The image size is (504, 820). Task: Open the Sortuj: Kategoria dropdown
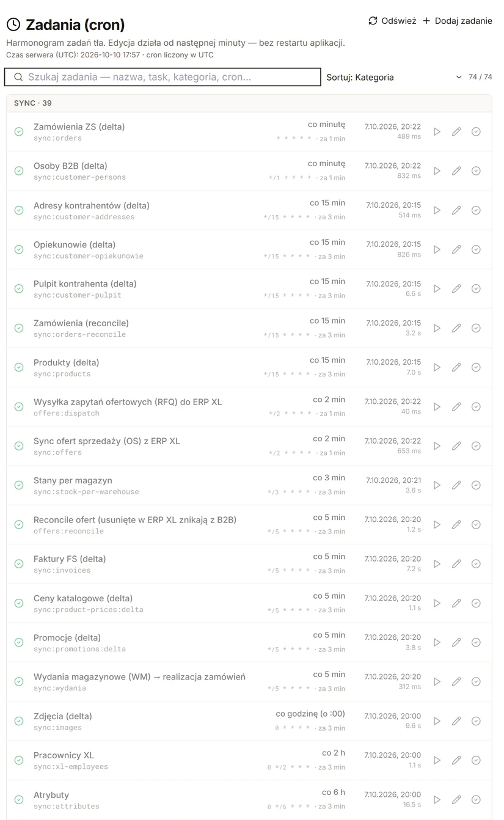(394, 77)
